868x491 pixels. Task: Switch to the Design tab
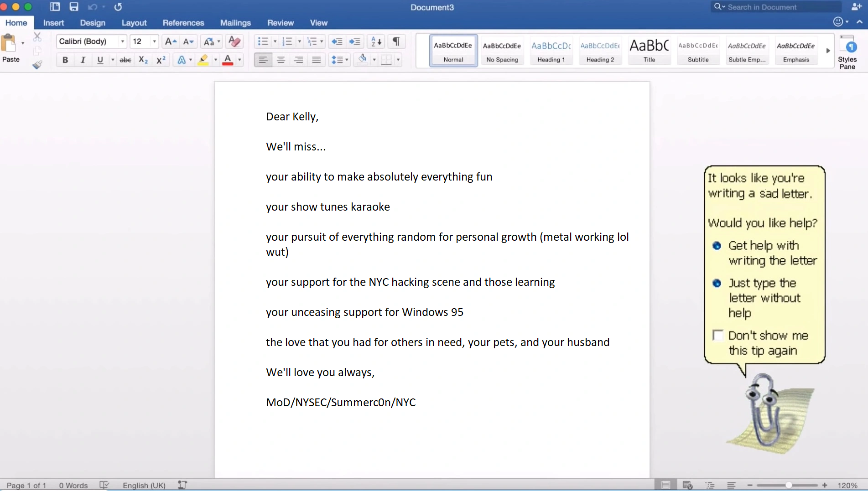(x=93, y=23)
